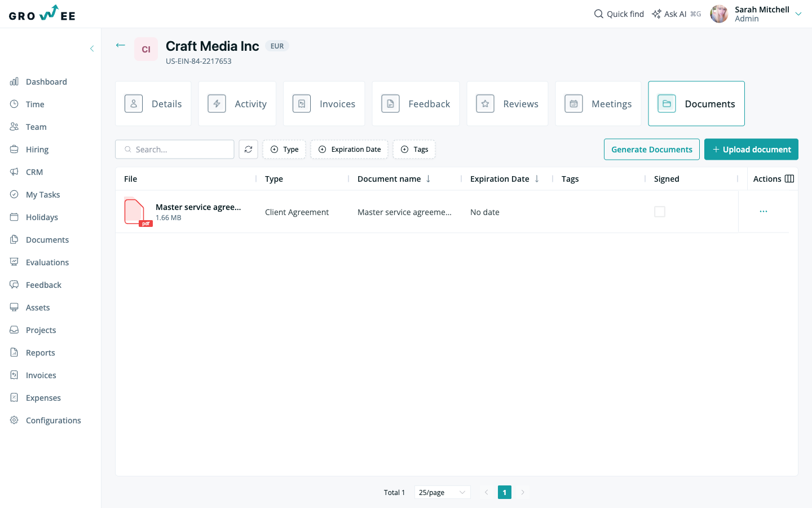Collapse the sidebar with the chevron icon
Image resolution: width=812 pixels, height=508 pixels.
[92, 49]
